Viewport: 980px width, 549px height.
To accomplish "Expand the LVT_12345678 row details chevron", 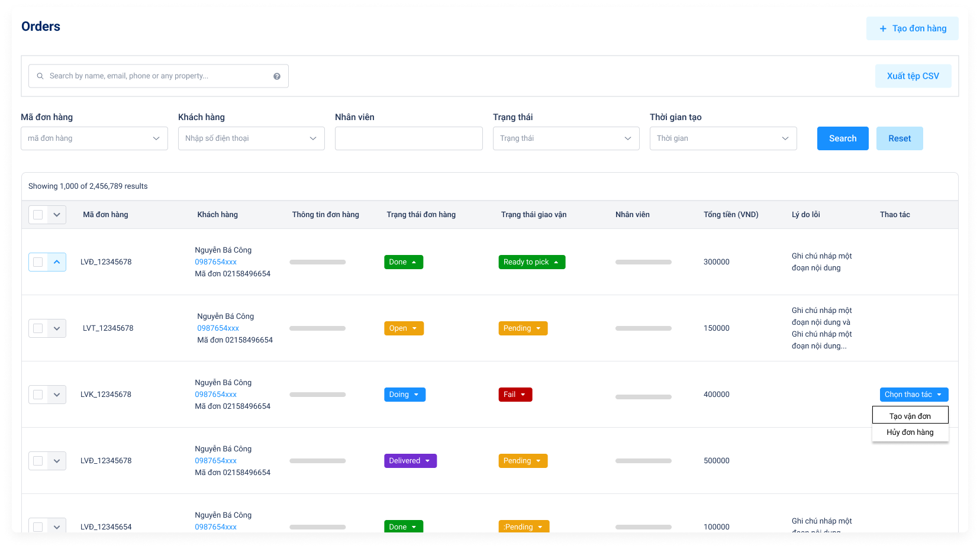I will tap(57, 328).
